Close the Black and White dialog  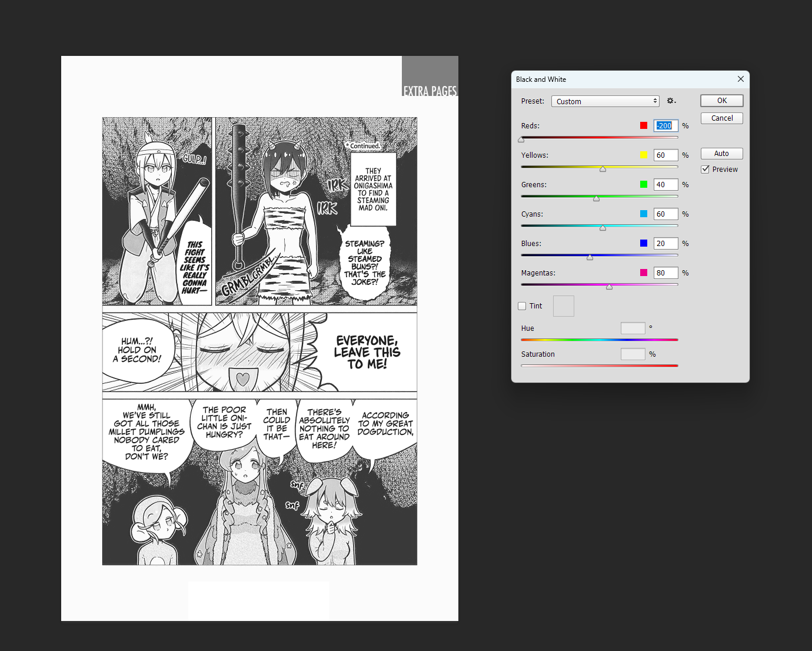click(x=741, y=79)
